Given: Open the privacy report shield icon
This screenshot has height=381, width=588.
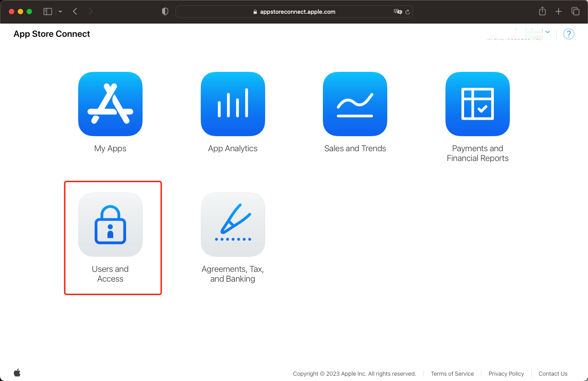Looking at the screenshot, I should pyautogui.click(x=165, y=12).
